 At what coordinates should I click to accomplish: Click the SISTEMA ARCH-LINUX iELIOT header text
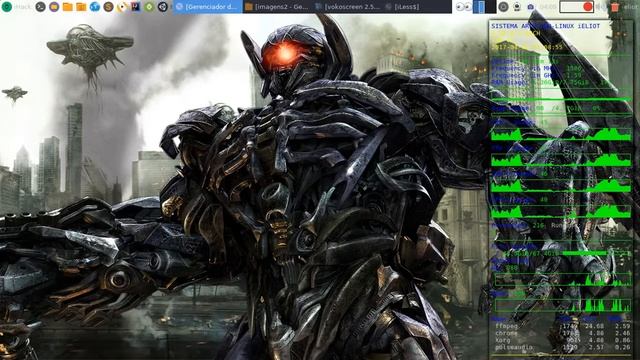(x=545, y=26)
